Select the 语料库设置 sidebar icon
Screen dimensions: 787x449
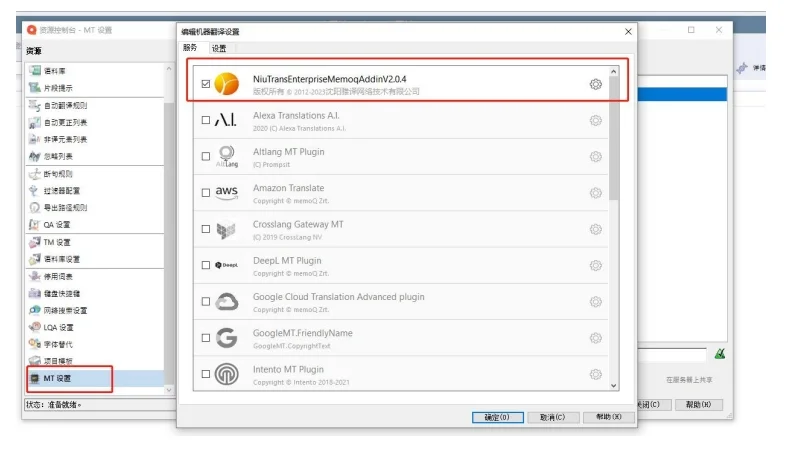[x=35, y=259]
